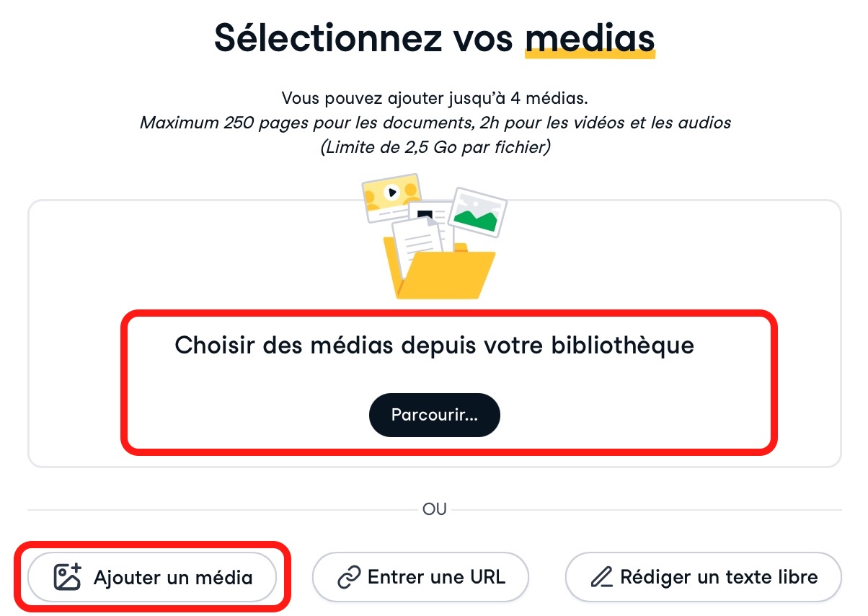Click the chain link icon
Screen dimensions: 868x616
coord(349,577)
